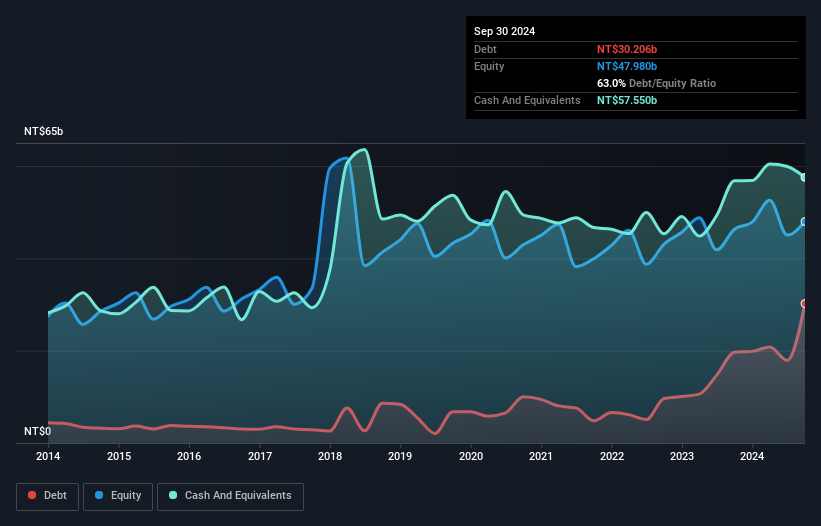Image resolution: width=821 pixels, height=526 pixels.
Task: Click the 2014 x-axis label
Action: [48, 456]
